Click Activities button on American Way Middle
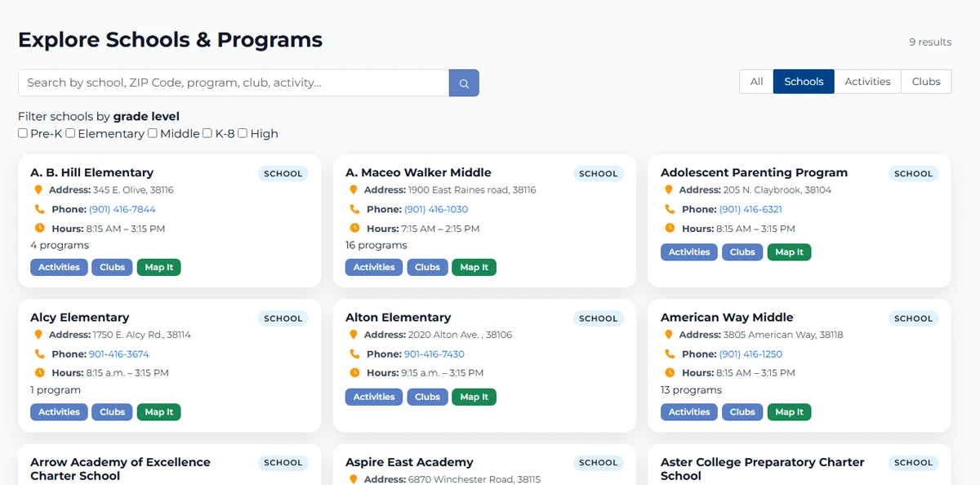The height and width of the screenshot is (485, 980). point(688,412)
